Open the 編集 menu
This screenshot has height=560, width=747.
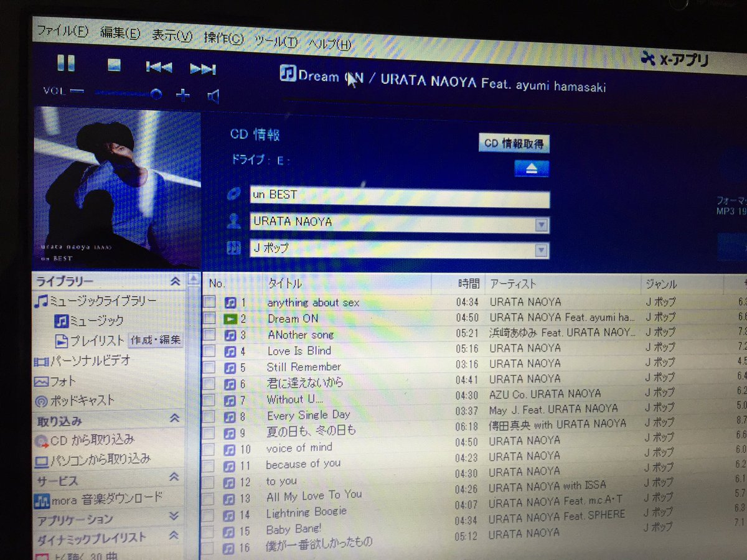[x=120, y=33]
